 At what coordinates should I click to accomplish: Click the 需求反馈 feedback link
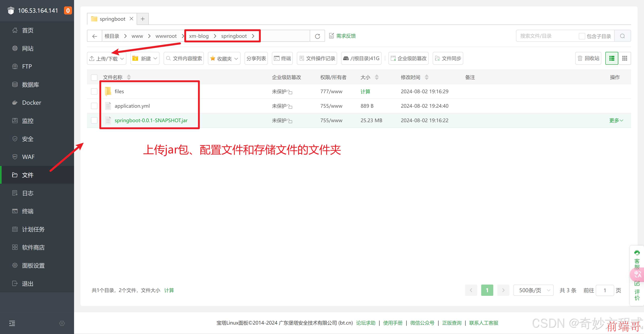point(342,36)
